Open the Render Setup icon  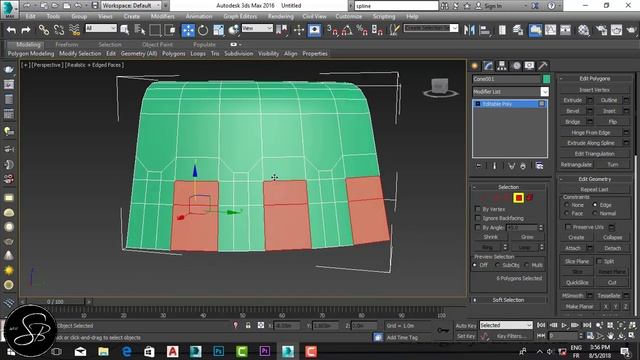[x=601, y=30]
